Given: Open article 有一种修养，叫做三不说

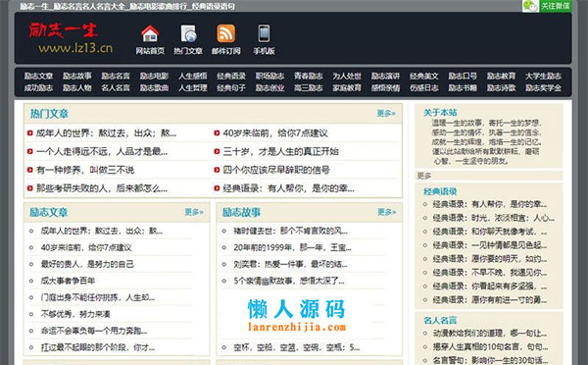Looking at the screenshot, I should click(85, 170).
